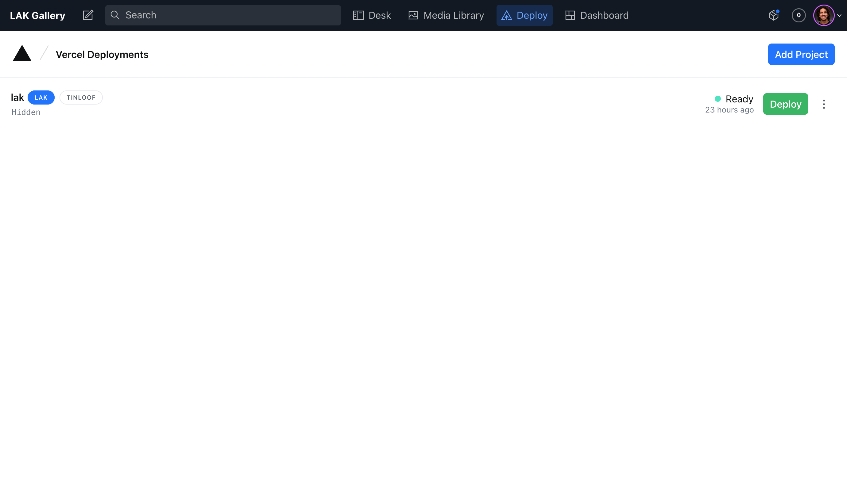Click the user profile avatar

pos(824,15)
